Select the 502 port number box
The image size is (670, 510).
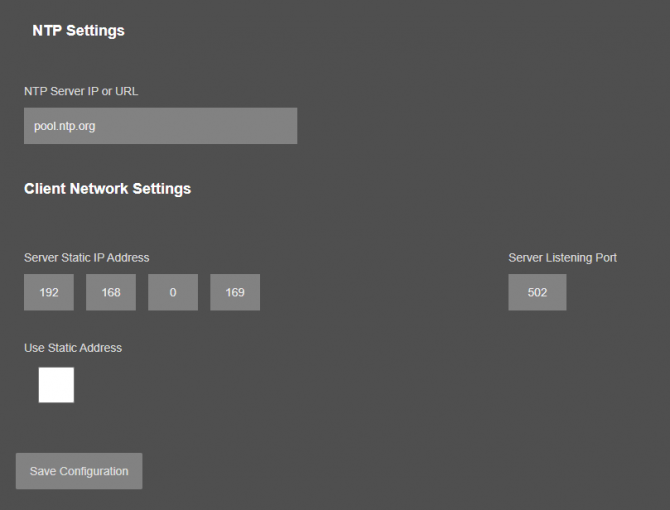click(537, 292)
